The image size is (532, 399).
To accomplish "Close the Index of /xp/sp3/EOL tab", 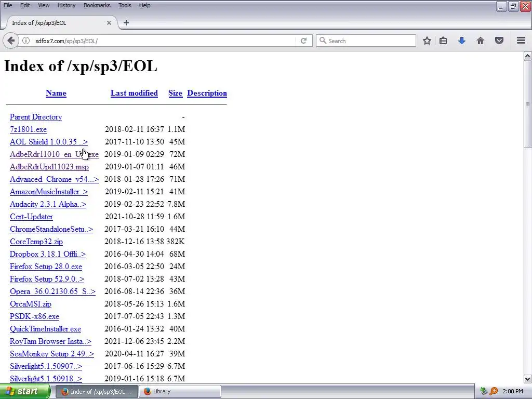I will coord(109,23).
